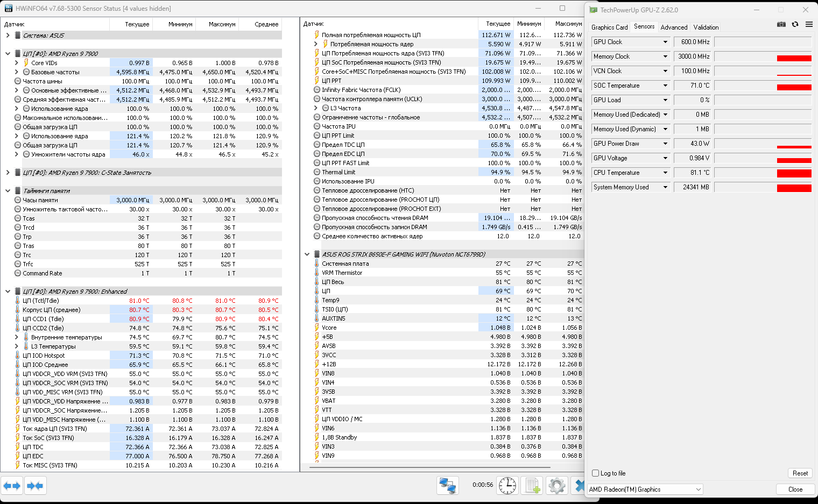Click lightning icon next to Core VIDs
Screen dimensions: 818x504
point(26,63)
